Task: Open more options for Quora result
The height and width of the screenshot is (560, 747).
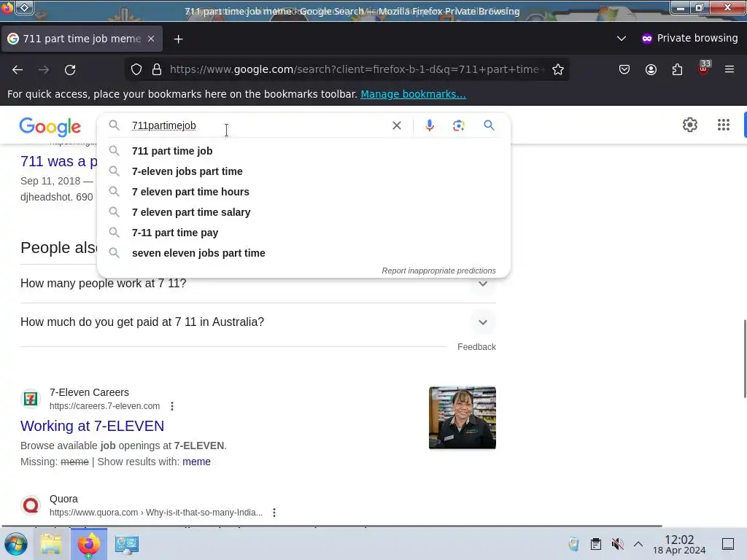Action: point(274,513)
